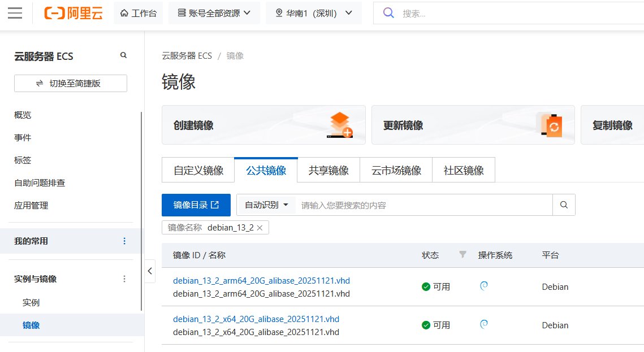Open the 状态 column filter funnel
Image resolution: width=644 pixels, height=352 pixels.
click(463, 255)
